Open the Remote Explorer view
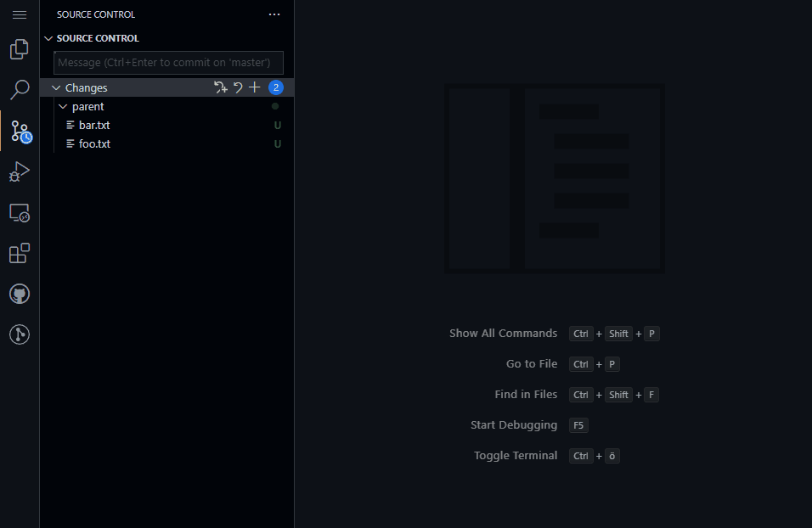Screen dimensions: 812x528 pyautogui.click(x=19, y=212)
